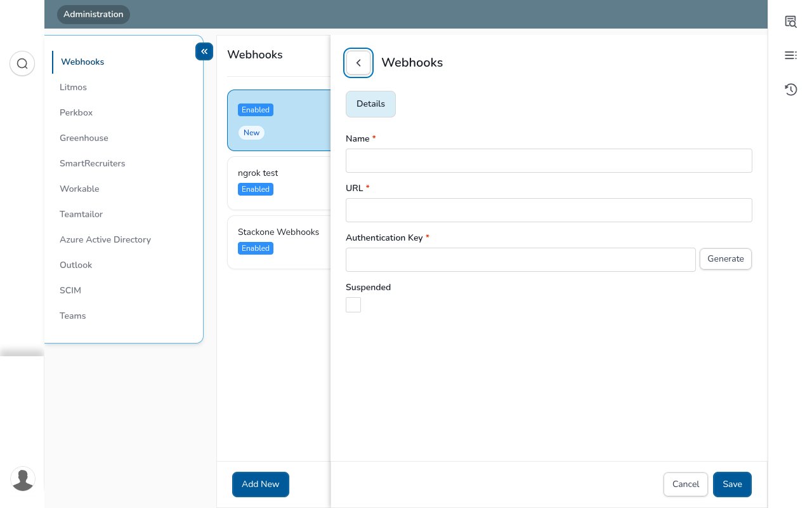This screenshot has width=812, height=508.
Task: Select Teams in the sidebar
Action: coord(72,316)
